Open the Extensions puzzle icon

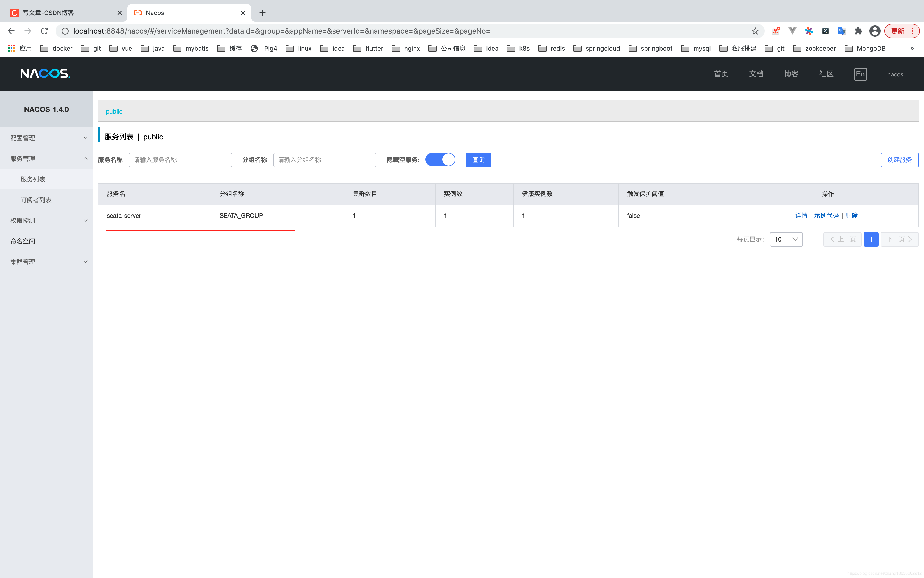(x=858, y=31)
